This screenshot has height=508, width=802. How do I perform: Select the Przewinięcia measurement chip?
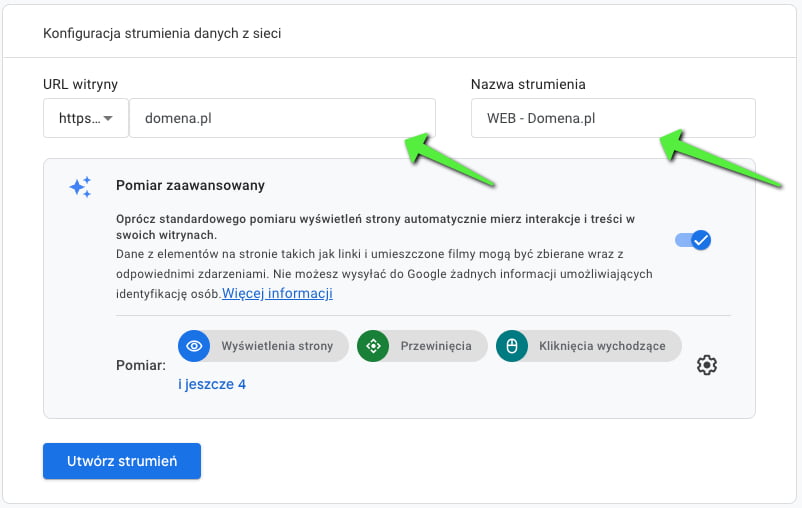click(x=422, y=346)
